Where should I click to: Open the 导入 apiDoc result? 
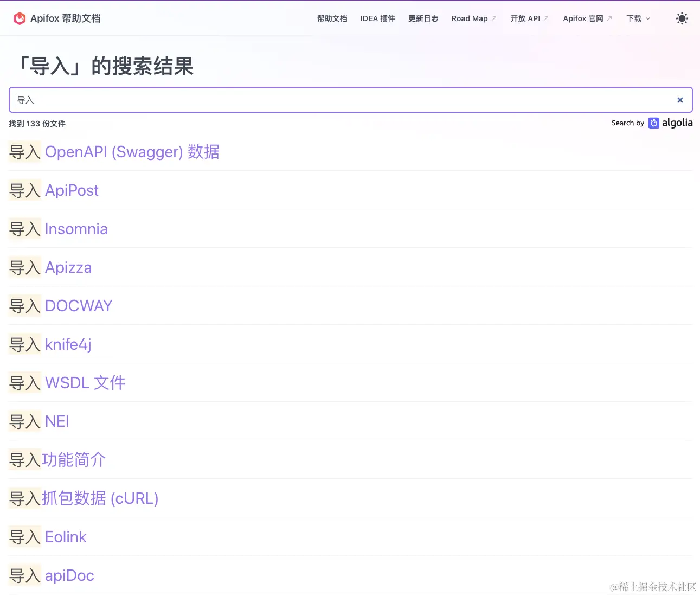point(52,575)
